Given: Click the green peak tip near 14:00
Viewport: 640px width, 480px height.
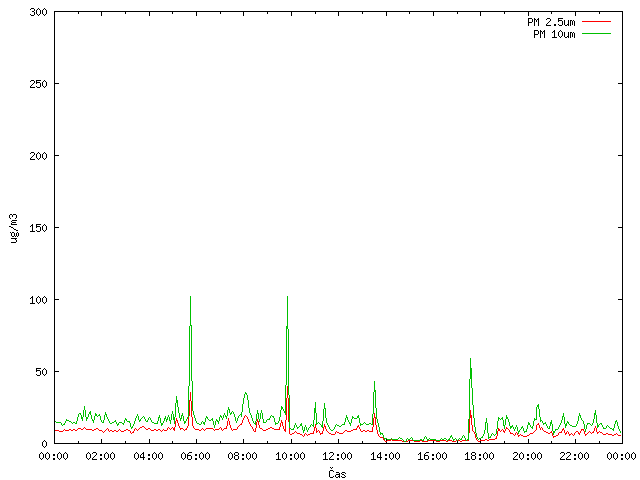Looking at the screenshot, I should pyautogui.click(x=374, y=382).
